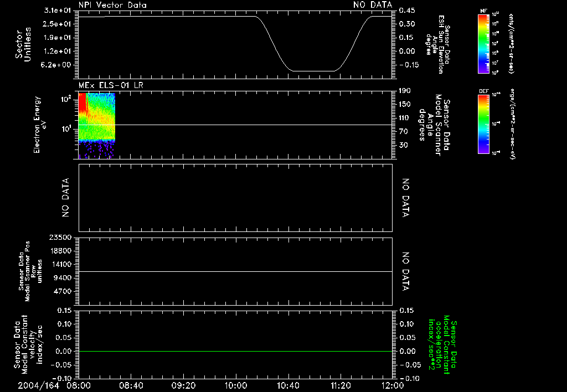The width and height of the screenshot is (567, 392).
Task: Click the '10:00' time axis label
Action: point(236,385)
